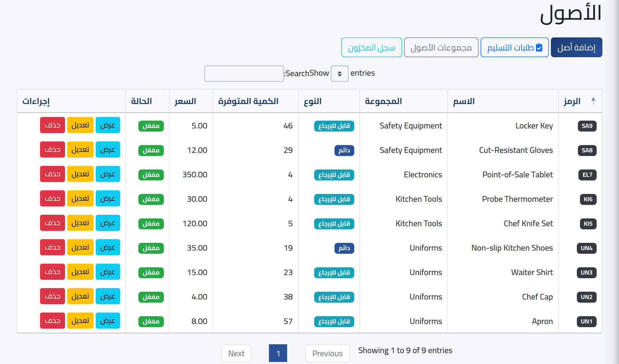Click the مفعل status badge in Apron row
This screenshot has width=619, height=364.
[151, 321]
